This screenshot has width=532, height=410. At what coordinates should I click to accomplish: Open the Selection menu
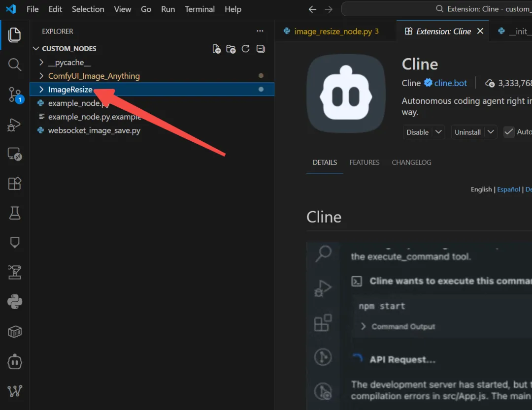tap(88, 9)
